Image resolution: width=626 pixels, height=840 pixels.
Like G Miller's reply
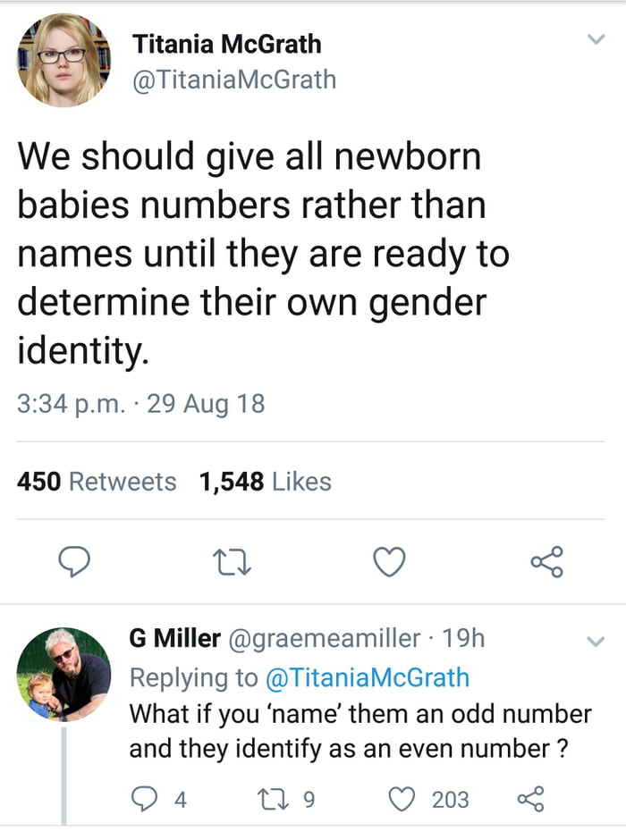click(x=403, y=798)
